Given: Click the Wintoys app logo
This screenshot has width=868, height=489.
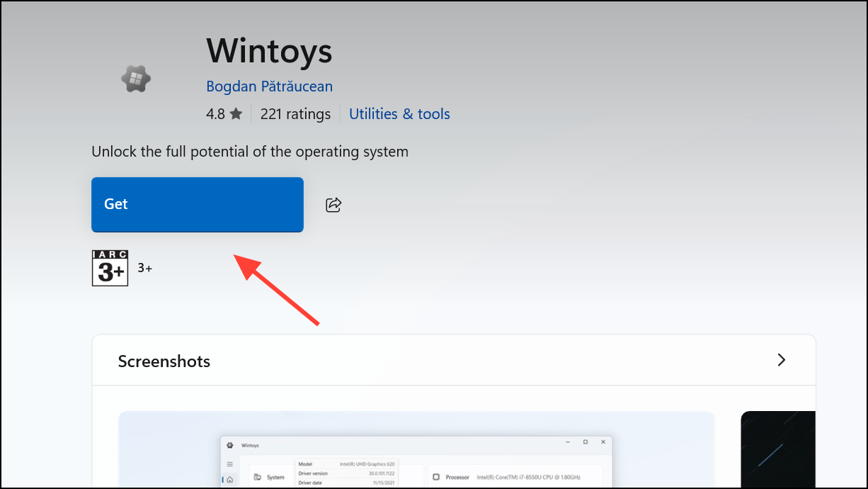Looking at the screenshot, I should tap(135, 78).
